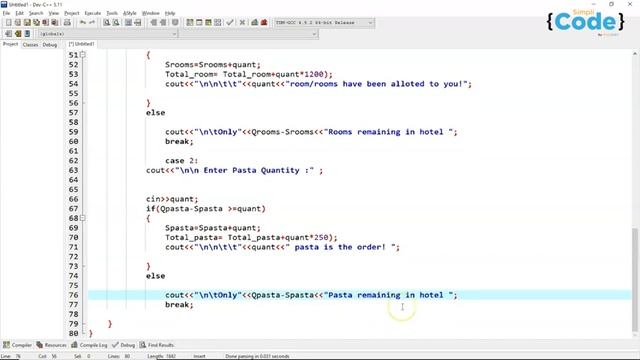Click the Save file toolbar icon
The image size is (640, 360).
point(27,22)
